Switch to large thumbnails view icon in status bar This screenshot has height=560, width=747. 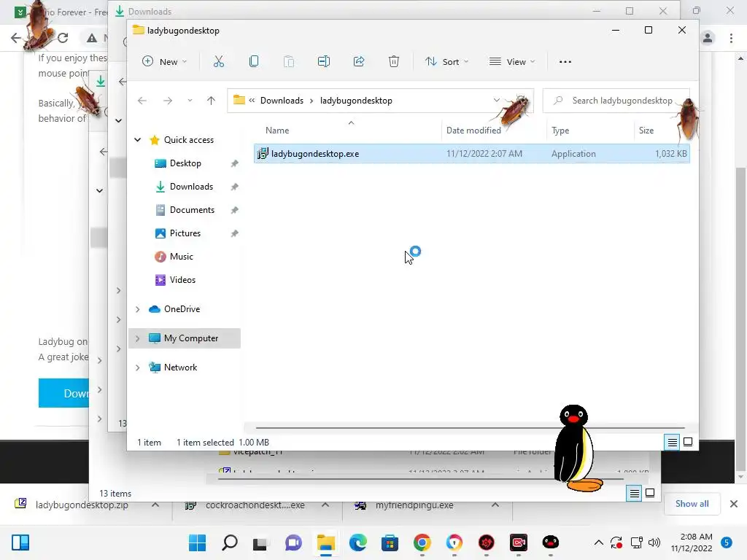pos(688,443)
